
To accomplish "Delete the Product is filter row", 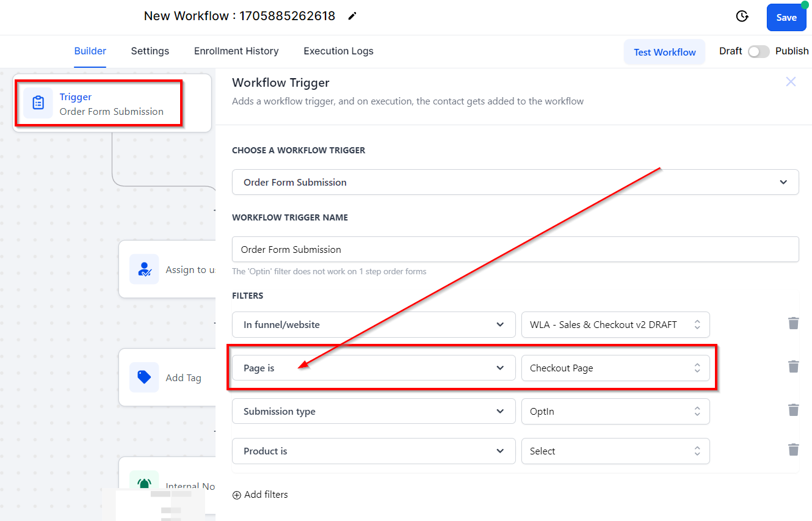I will [793, 450].
